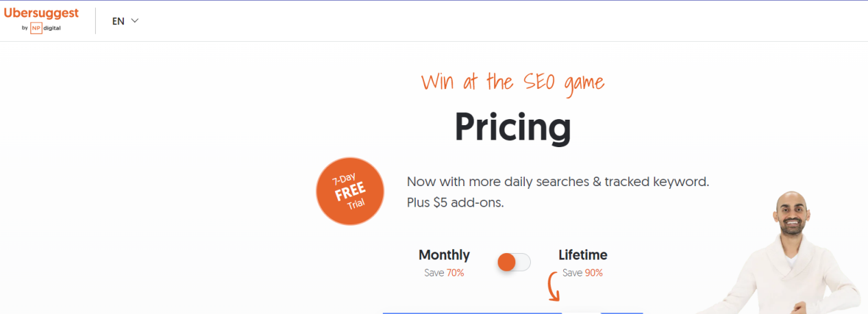Click the Save 70% text under Monthly
This screenshot has width=868, height=314.
click(x=444, y=273)
